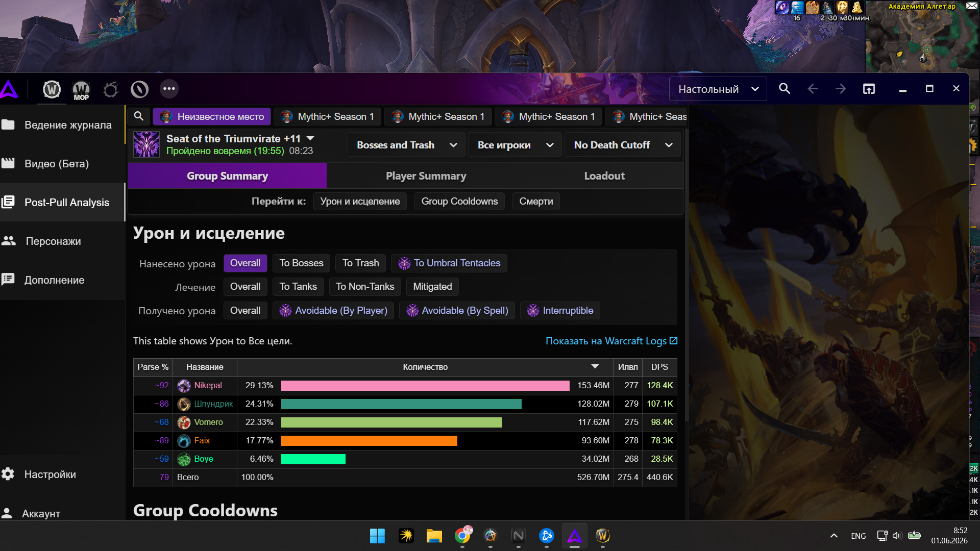Open Battle.net from taskbar
The width and height of the screenshot is (980, 551).
click(547, 536)
